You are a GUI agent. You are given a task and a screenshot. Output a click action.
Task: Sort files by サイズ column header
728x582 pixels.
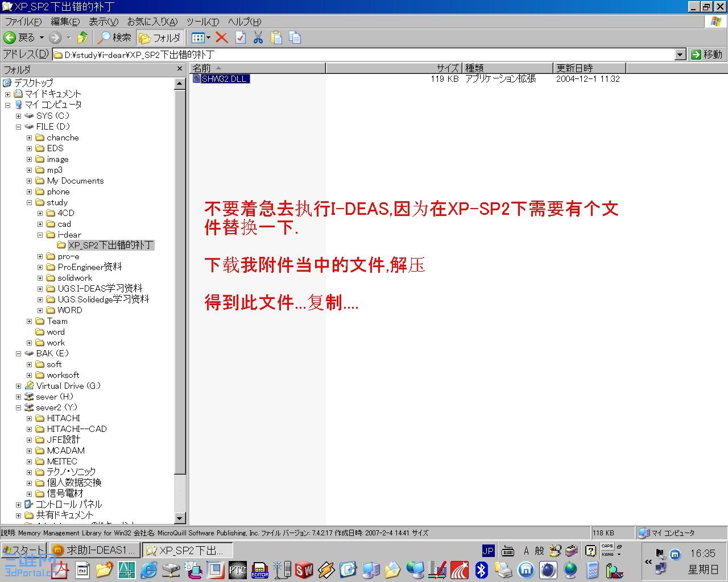[x=394, y=68]
